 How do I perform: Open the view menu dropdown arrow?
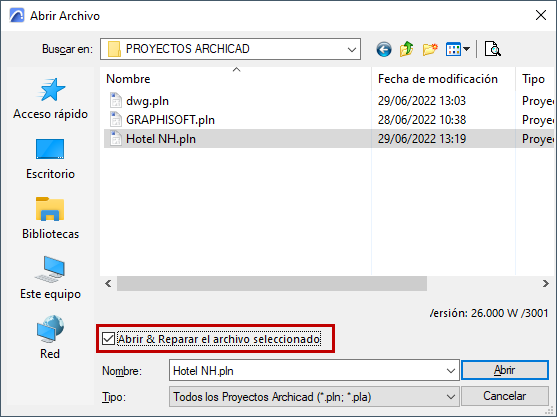[466, 49]
